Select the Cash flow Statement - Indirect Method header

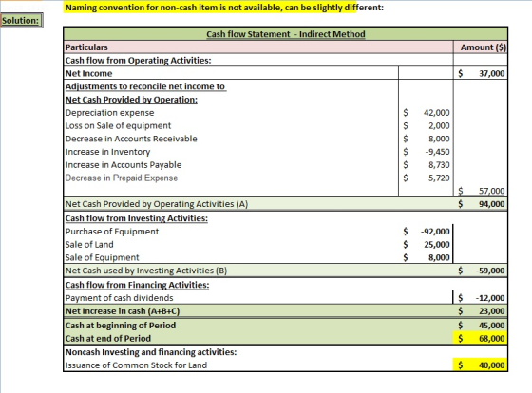pyautogui.click(x=286, y=34)
